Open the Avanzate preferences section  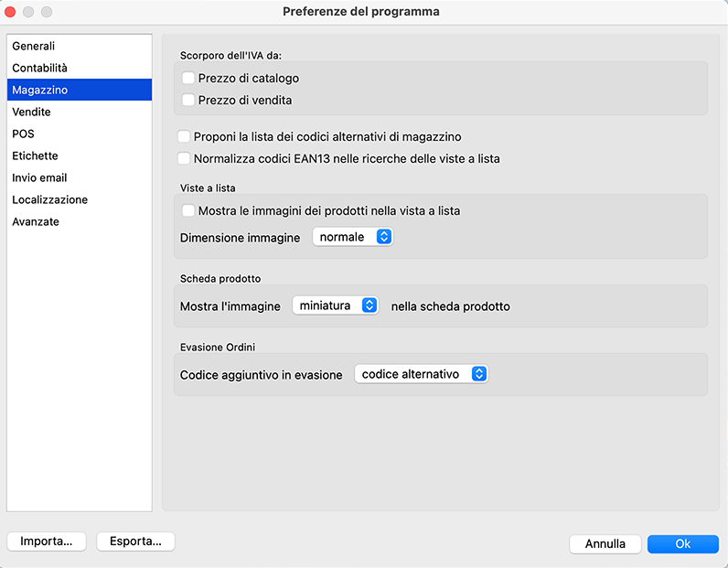[x=35, y=221]
